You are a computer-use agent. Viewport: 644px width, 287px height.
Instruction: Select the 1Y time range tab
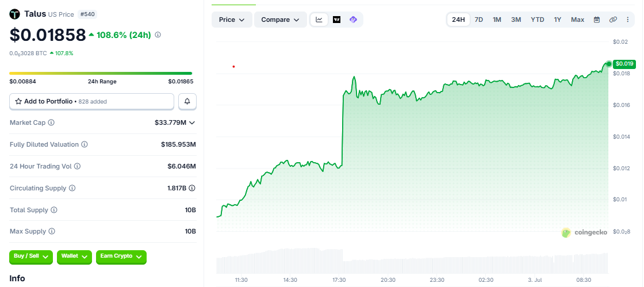[x=557, y=20]
